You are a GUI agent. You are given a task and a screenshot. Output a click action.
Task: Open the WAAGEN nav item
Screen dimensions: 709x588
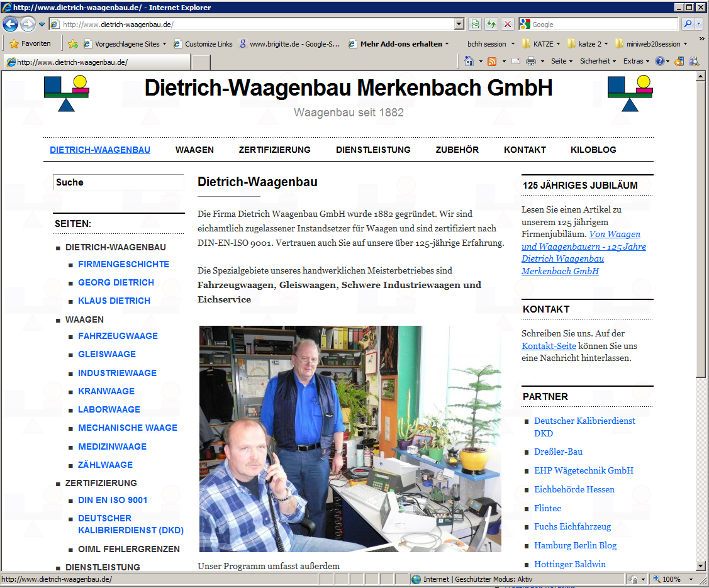tap(194, 150)
